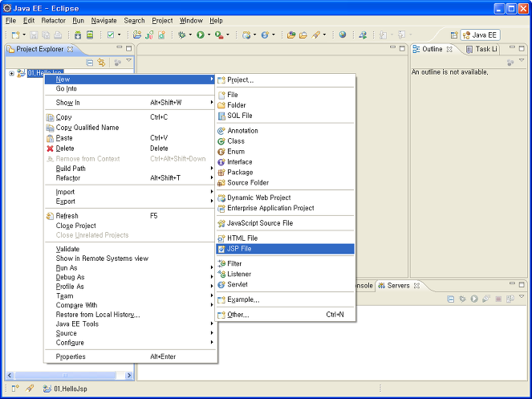Open Properties from context menu

click(130, 356)
